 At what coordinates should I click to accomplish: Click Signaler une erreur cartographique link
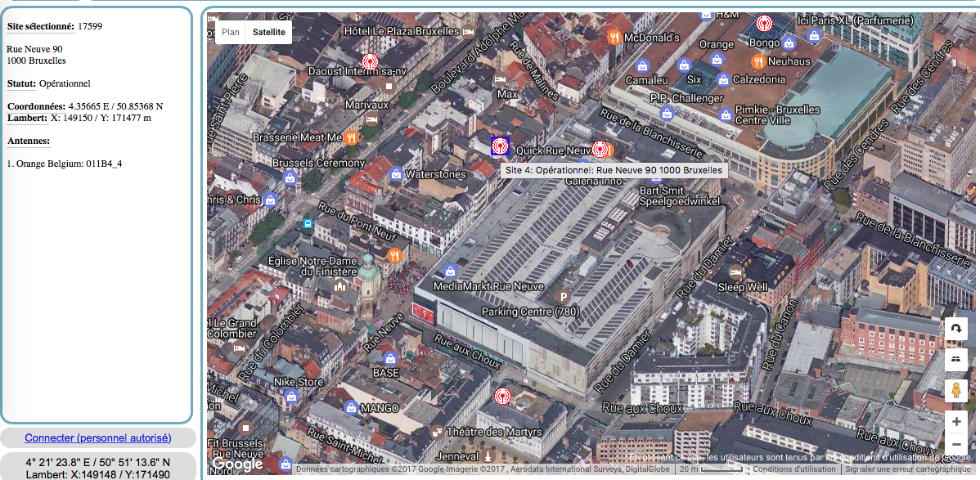(x=907, y=469)
